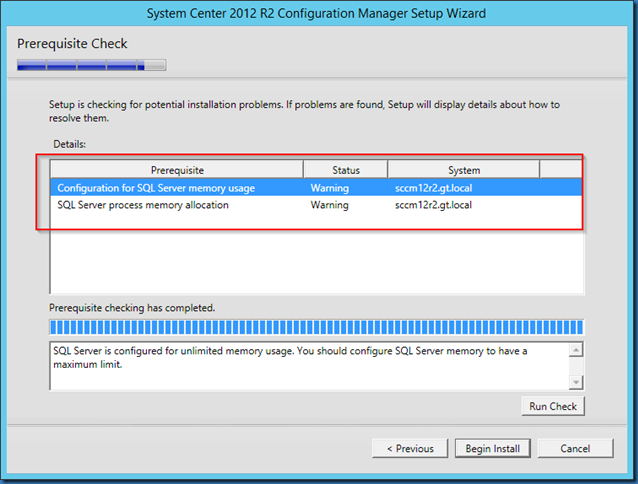Go back with the Previous button
Screen dimensions: 638x484
(x=410, y=448)
